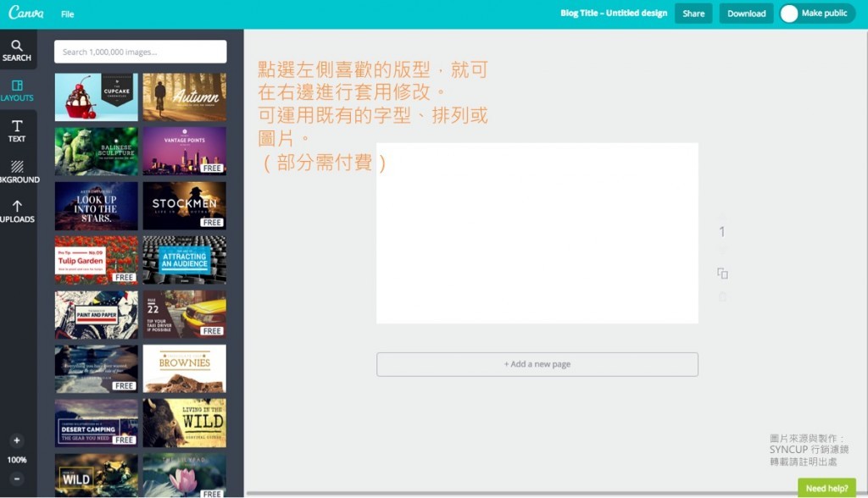This screenshot has width=868, height=498.
Task: Open the Background panel
Action: click(18, 172)
